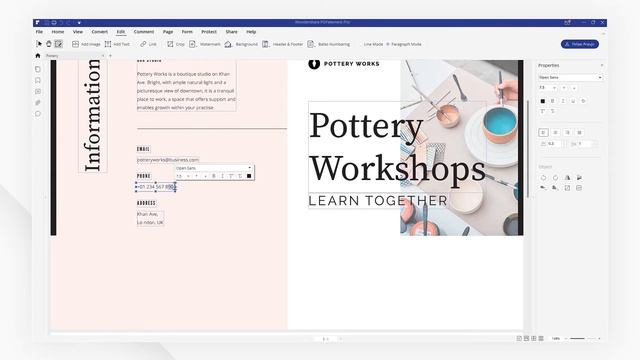Image resolution: width=640 pixels, height=360 pixels.
Task: Open Bates Numbering options
Action: [329, 44]
